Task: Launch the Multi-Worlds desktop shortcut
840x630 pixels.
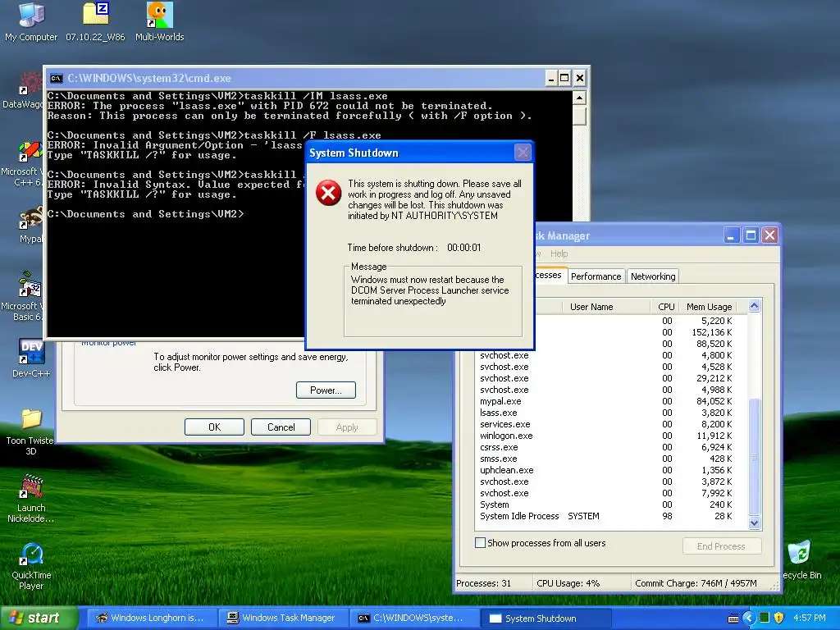Action: pyautogui.click(x=159, y=21)
